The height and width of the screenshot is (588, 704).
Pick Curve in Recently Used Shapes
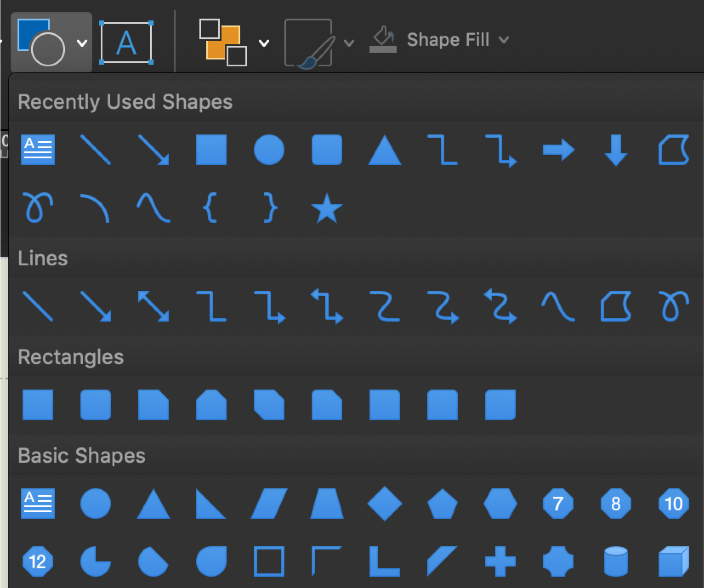coord(154,208)
